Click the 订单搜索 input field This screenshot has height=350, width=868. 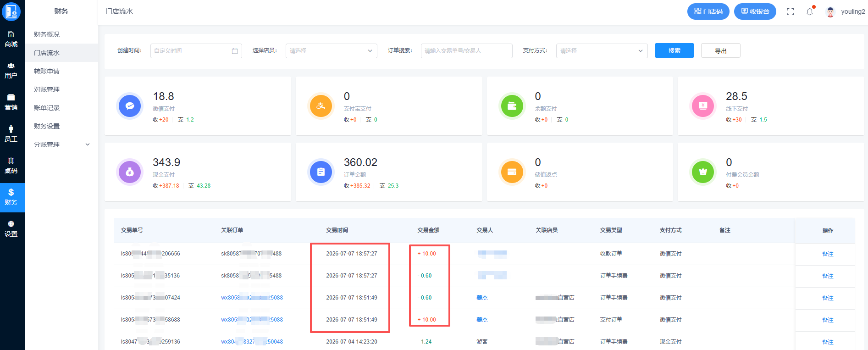(x=467, y=51)
